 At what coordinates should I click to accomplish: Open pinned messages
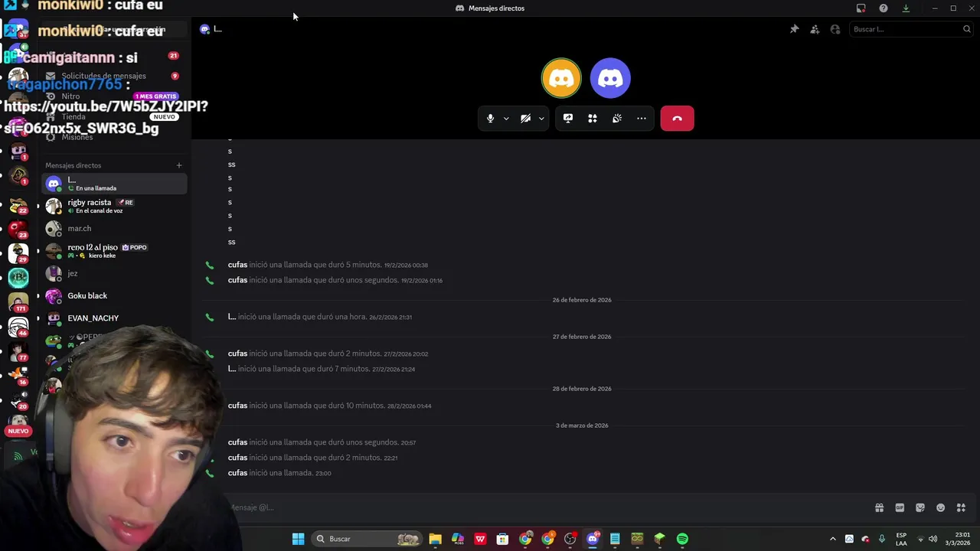pyautogui.click(x=794, y=29)
